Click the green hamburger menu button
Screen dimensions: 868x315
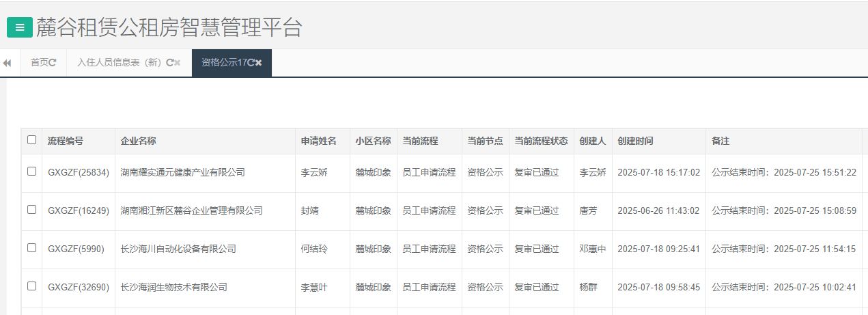(20, 27)
